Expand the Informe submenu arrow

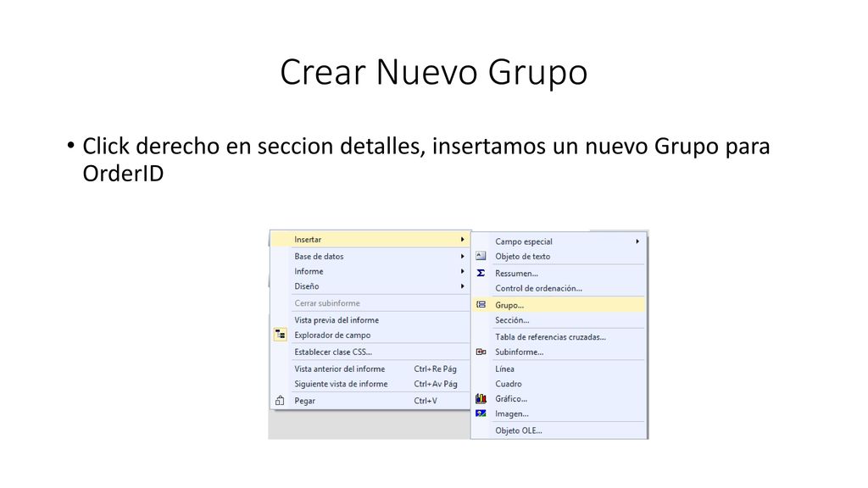point(462,271)
